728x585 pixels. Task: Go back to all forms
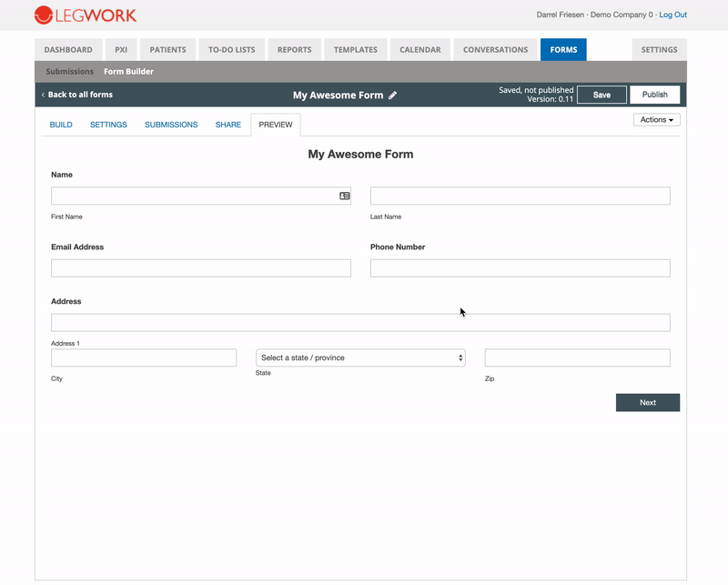click(76, 95)
